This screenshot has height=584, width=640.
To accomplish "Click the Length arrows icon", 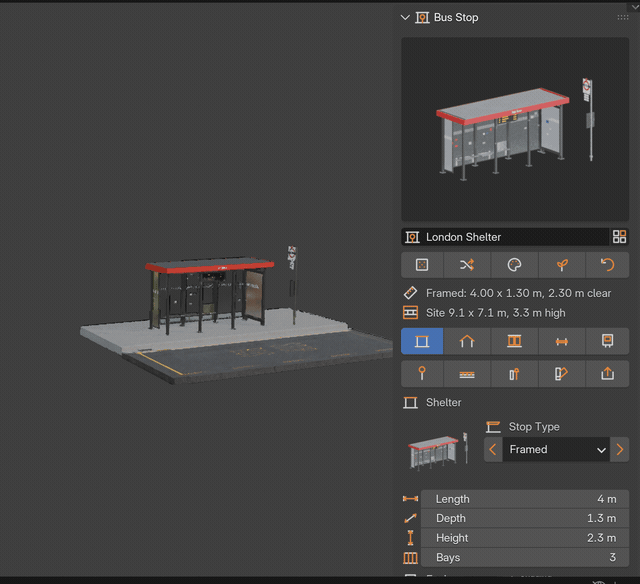I will point(410,499).
